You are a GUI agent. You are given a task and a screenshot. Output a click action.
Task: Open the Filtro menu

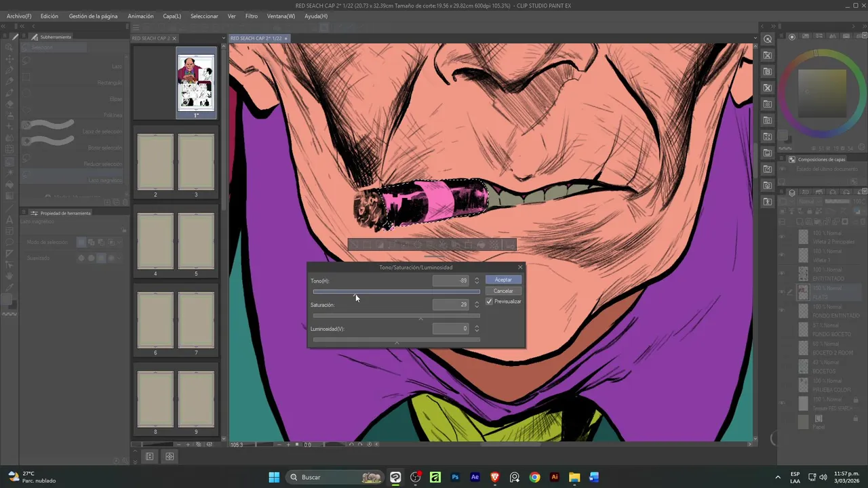(x=252, y=16)
